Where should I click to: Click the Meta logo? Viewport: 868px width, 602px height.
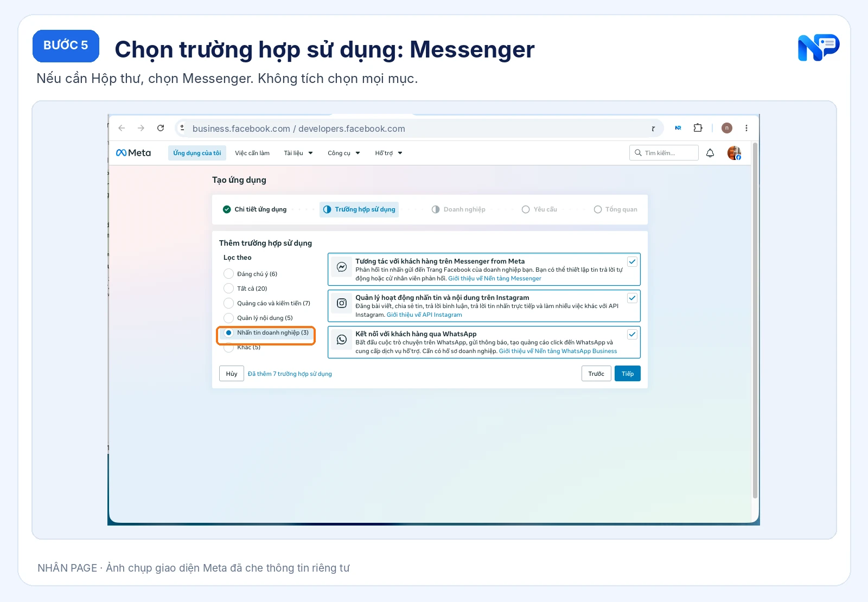133,153
